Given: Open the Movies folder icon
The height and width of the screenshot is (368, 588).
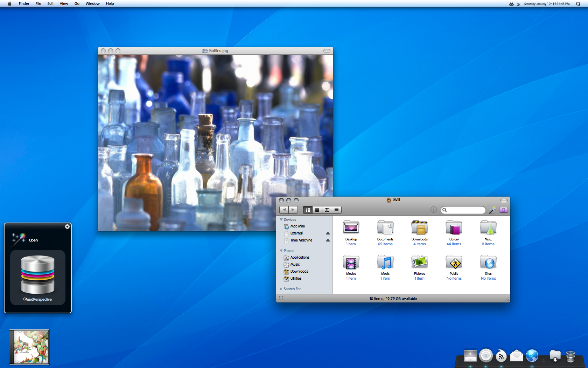Looking at the screenshot, I should coord(351,262).
